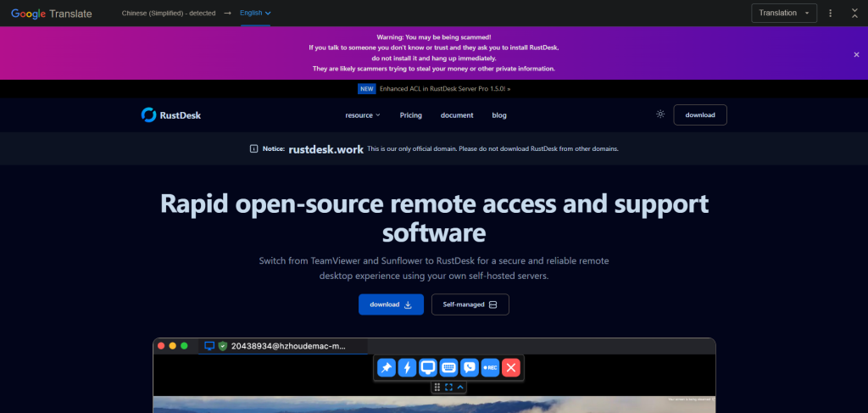Collapse the Google Translate bar
Viewport: 868px width, 413px height.
click(854, 13)
